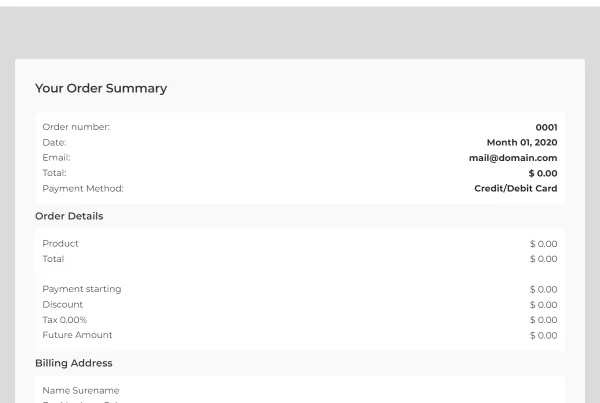
Task: Select the Credit/Debit Card payment method text
Action: tap(515, 188)
